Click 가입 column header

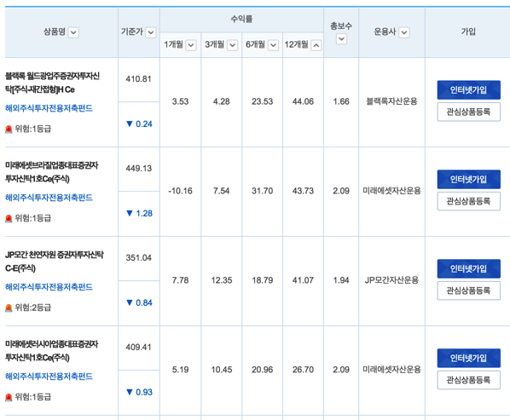point(468,32)
